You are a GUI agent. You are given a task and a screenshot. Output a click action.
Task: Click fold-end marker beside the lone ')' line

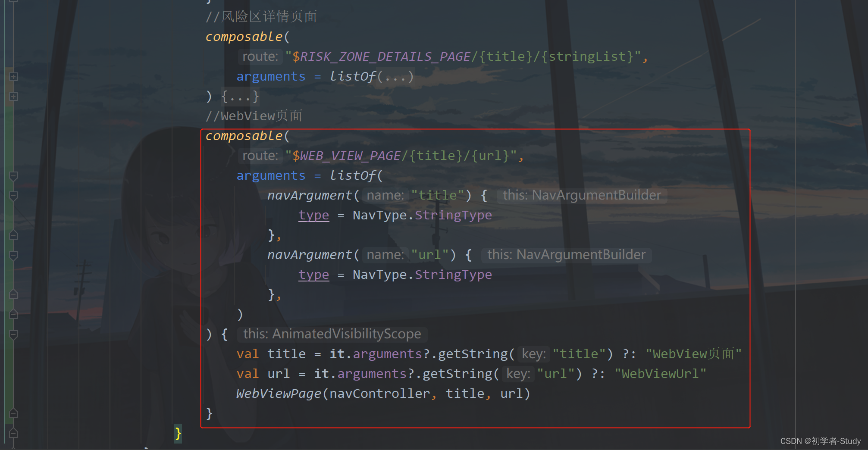(x=13, y=314)
